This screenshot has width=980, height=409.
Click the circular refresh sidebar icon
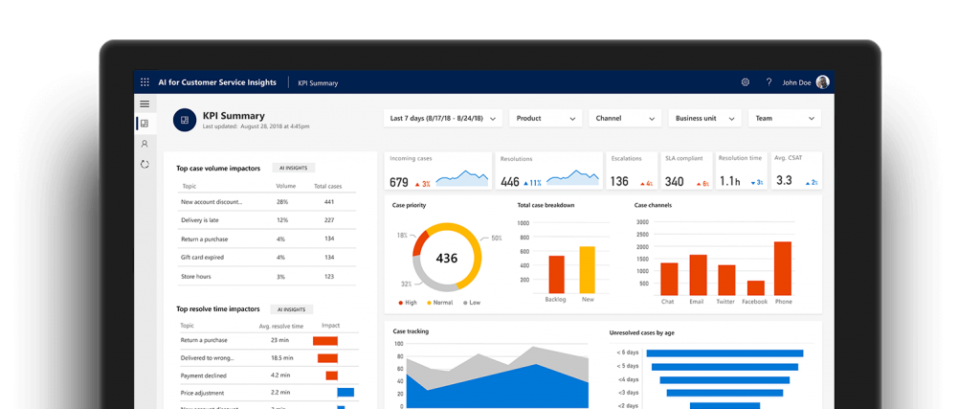[145, 165]
